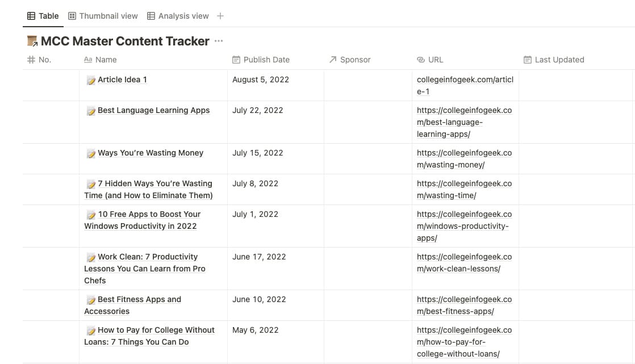Click the Thumbnail view grid icon
The image size is (635, 364).
[x=71, y=15]
